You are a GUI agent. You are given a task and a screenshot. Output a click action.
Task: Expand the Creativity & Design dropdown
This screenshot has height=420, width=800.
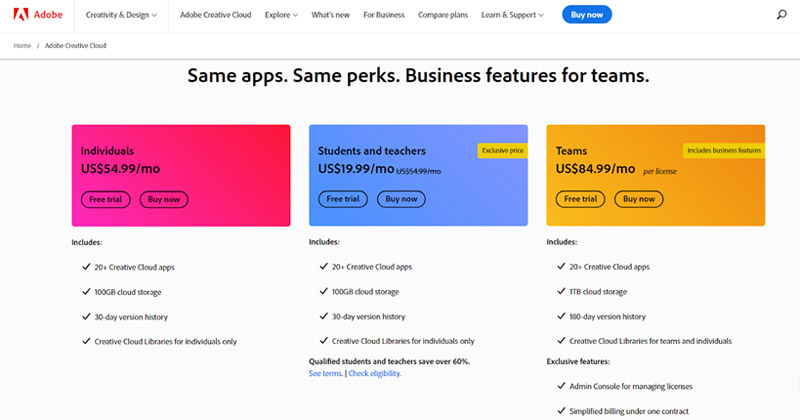tap(123, 15)
